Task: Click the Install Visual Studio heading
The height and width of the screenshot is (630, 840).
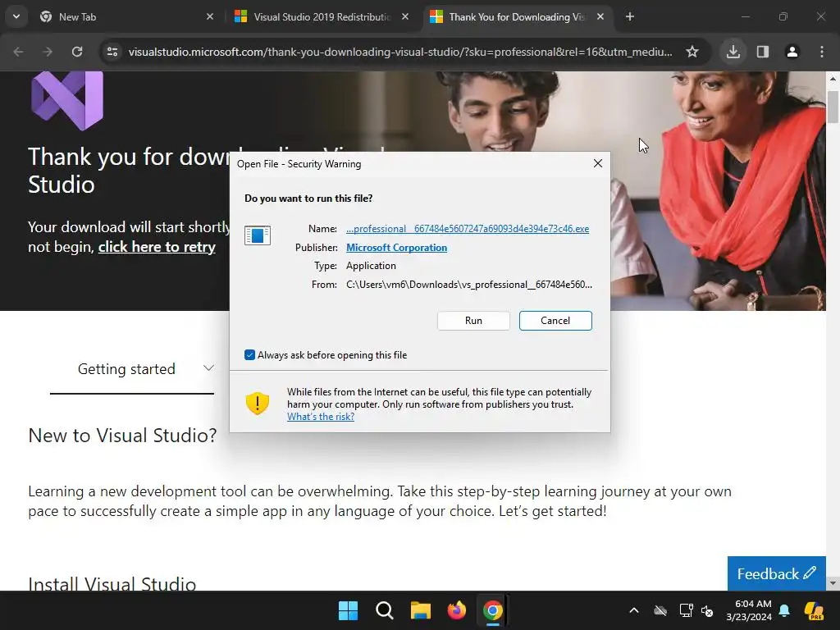Action: [112, 583]
